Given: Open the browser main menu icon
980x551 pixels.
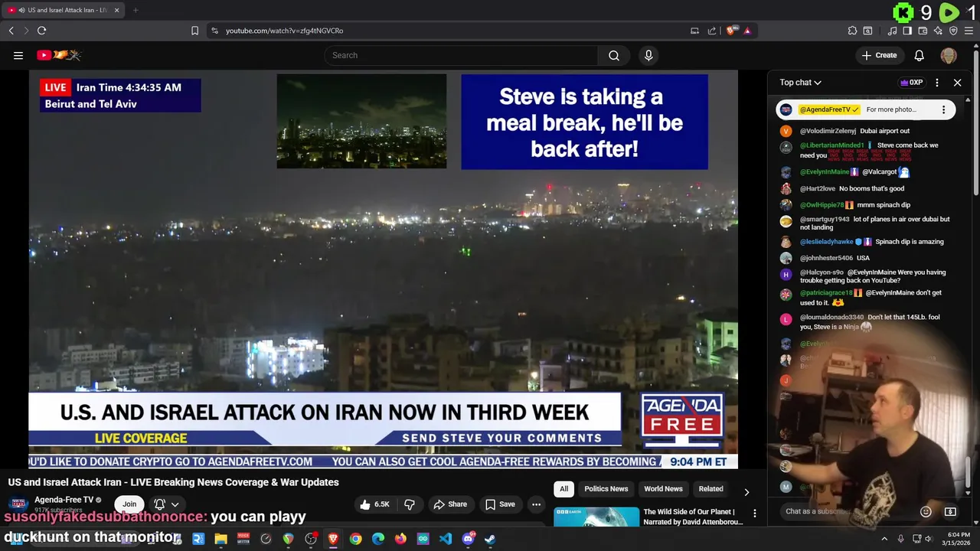Looking at the screenshot, I should [969, 31].
